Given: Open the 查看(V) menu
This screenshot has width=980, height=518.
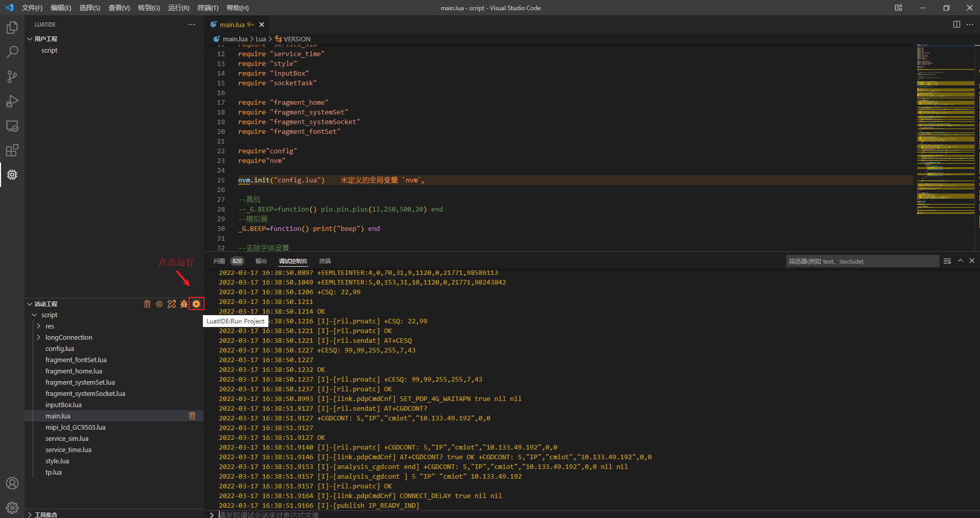Looking at the screenshot, I should point(119,8).
